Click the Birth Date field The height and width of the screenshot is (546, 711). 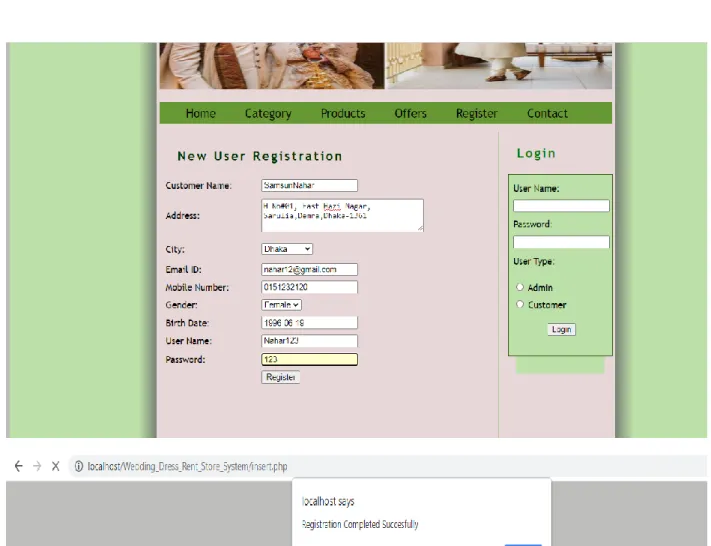point(309,323)
